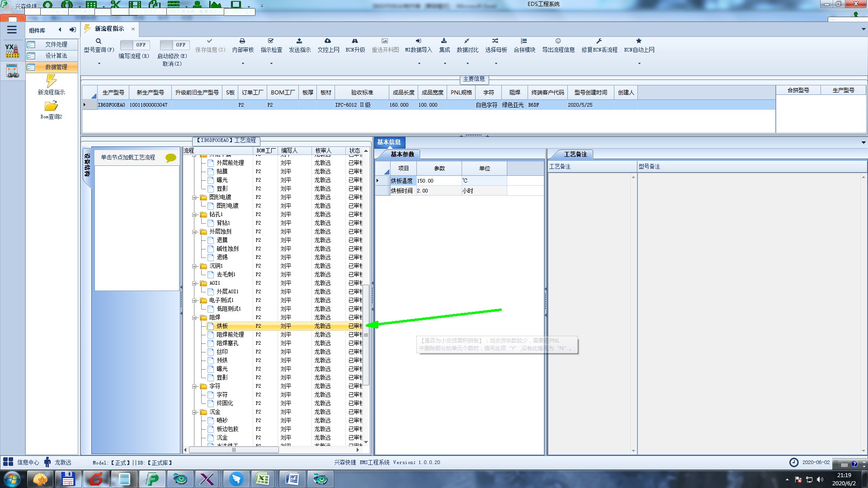The height and width of the screenshot is (488, 868).
Task: Click the ECN升级 toolbar icon
Action: [355, 41]
